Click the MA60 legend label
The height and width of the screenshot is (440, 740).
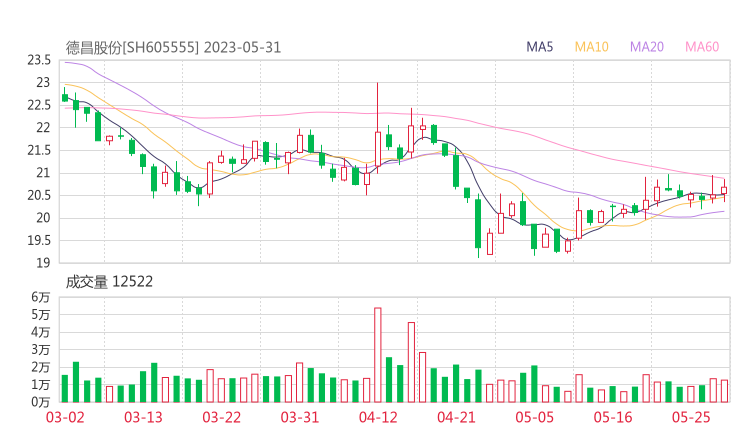pos(702,47)
